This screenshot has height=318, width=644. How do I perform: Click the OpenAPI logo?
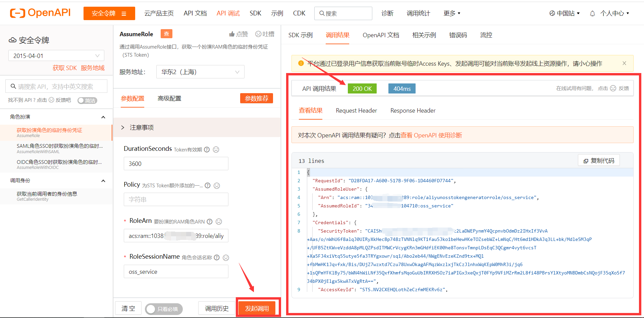(x=40, y=13)
